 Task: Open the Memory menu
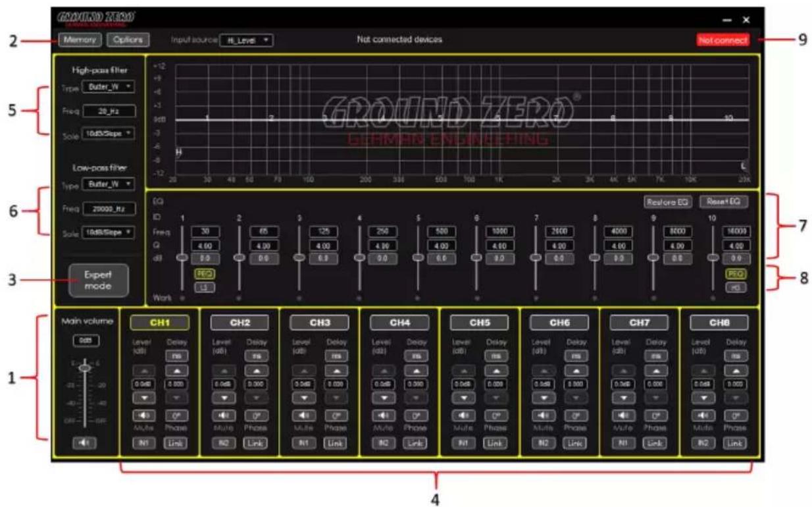[80, 40]
